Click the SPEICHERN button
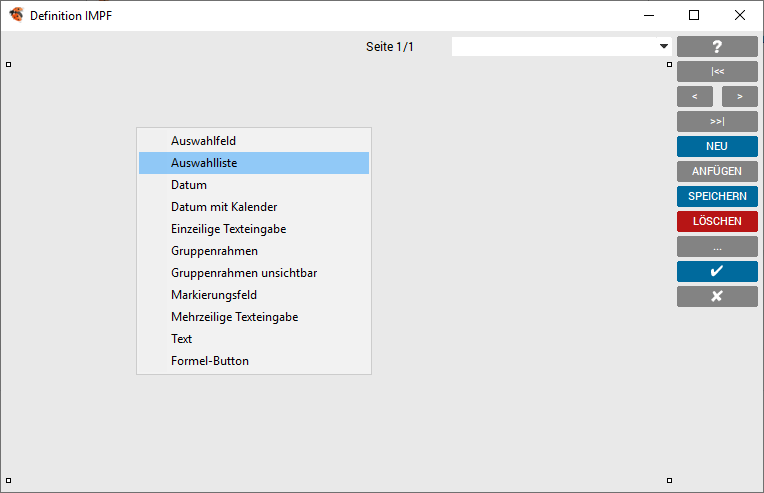This screenshot has height=493, width=764. click(x=717, y=196)
